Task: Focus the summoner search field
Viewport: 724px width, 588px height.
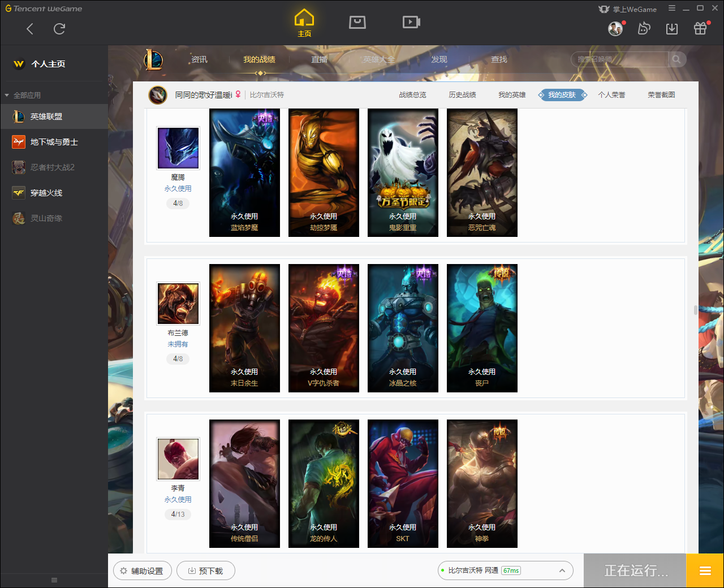Action: coord(620,59)
